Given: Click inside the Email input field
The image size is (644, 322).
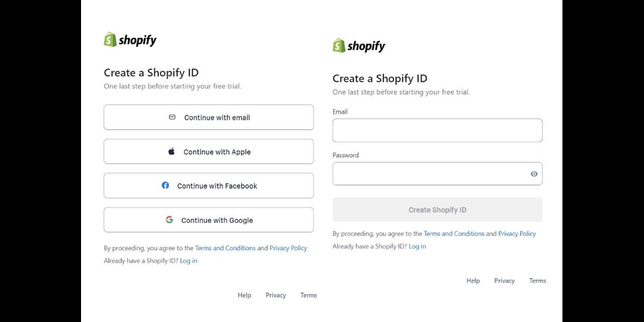Looking at the screenshot, I should [x=437, y=130].
